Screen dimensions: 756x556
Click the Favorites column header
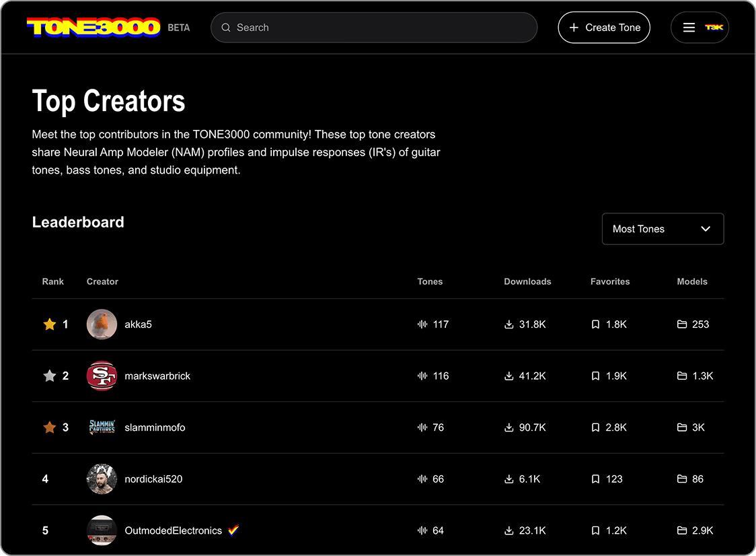610,281
